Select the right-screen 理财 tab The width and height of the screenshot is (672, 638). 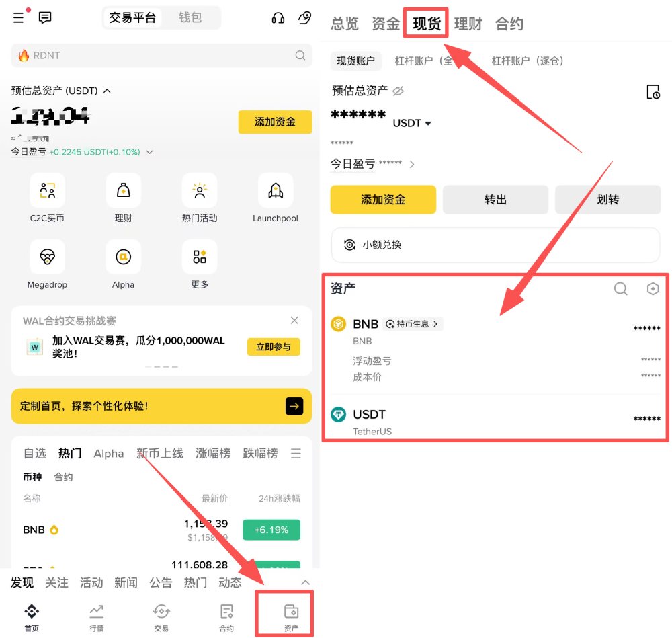point(468,24)
